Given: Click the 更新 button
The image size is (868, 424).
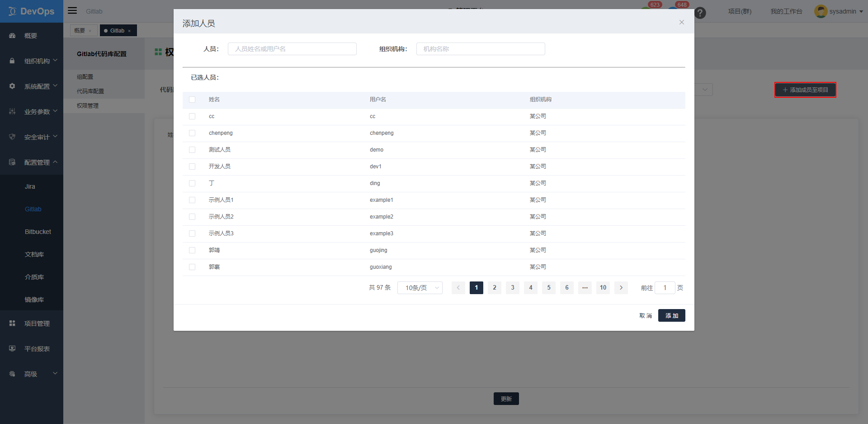Looking at the screenshot, I should [506, 399].
